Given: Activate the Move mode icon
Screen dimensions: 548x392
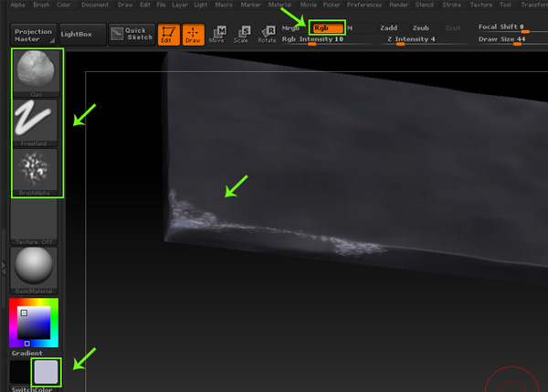Looking at the screenshot, I should 216,35.
